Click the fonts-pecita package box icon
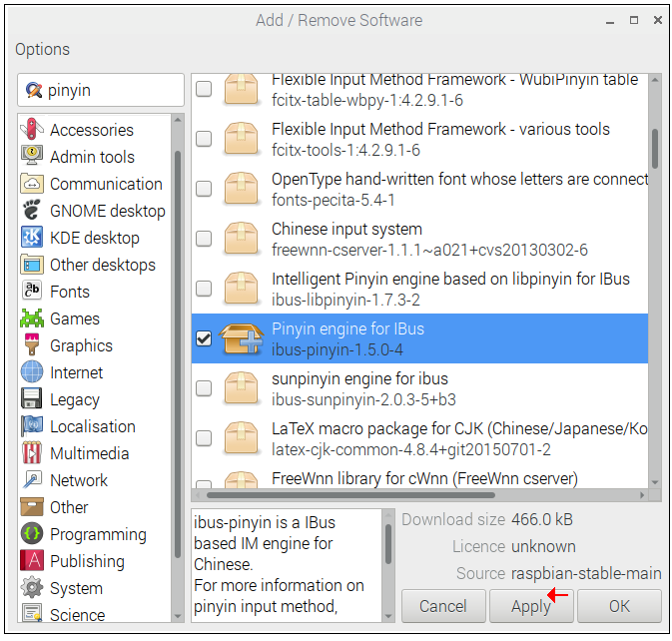 click(x=241, y=189)
